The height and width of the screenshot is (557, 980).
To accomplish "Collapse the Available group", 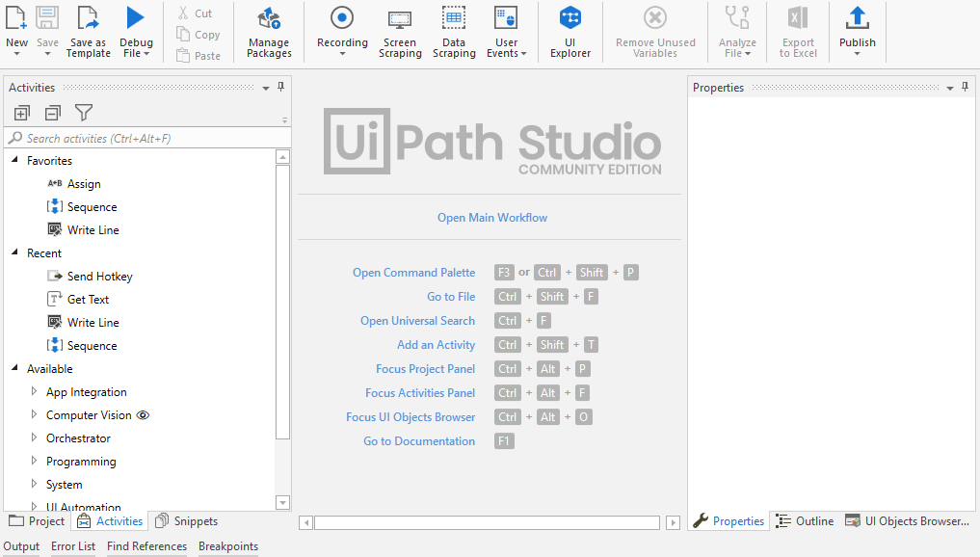I will tap(15, 368).
